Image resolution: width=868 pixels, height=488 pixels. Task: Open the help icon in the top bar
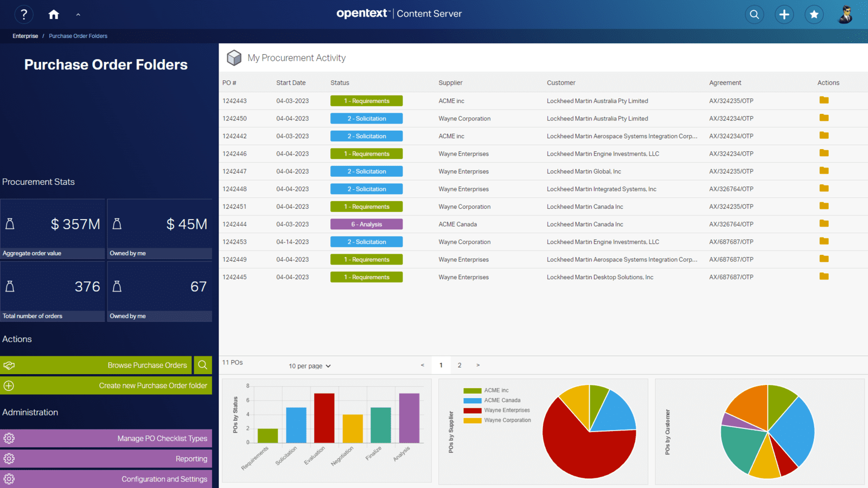24,14
